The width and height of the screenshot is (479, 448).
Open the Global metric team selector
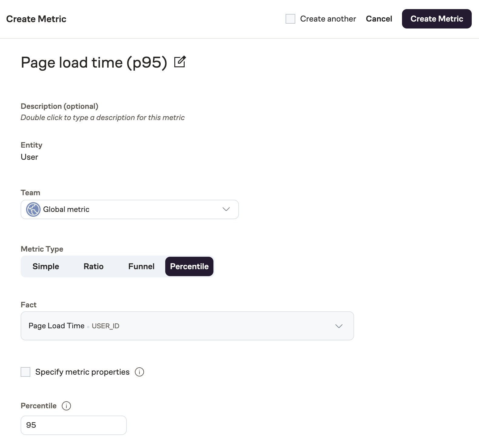[x=129, y=209]
